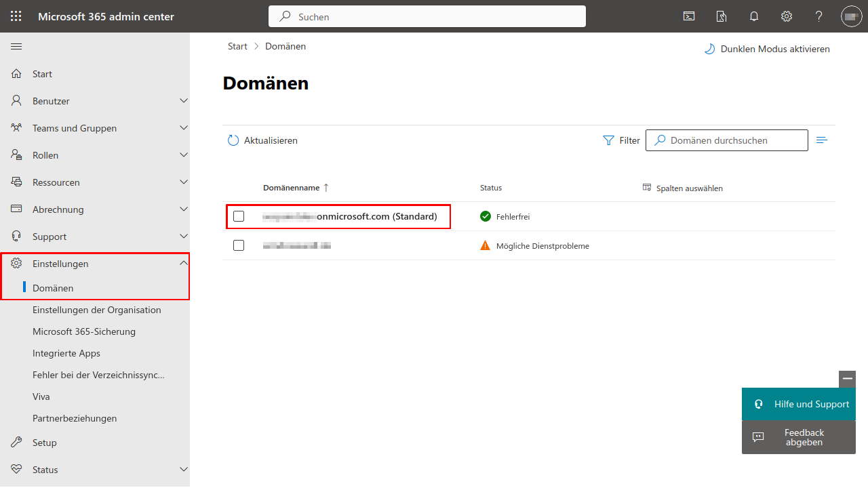This screenshot has height=488, width=868.
Task: Expand the Ressourcen chevron
Action: tap(183, 182)
